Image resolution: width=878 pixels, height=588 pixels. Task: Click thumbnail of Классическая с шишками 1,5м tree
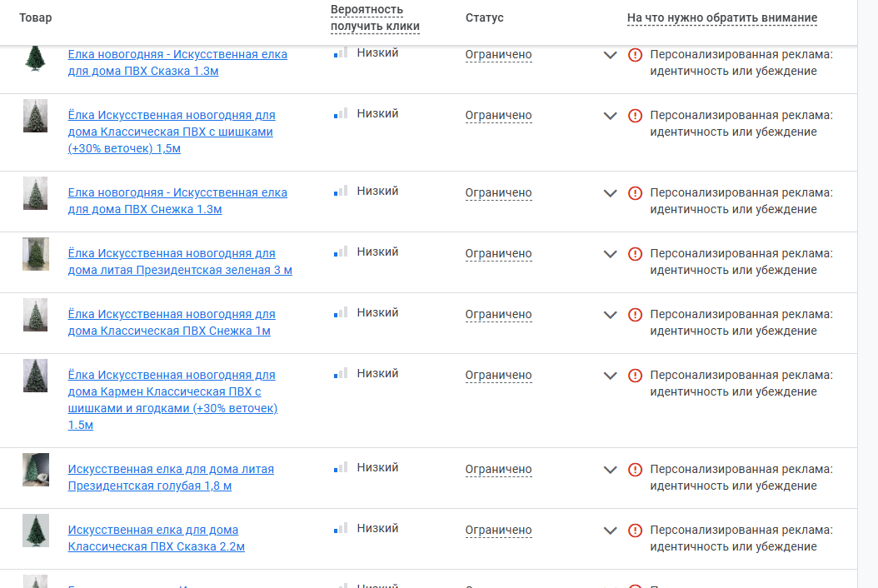(35, 116)
